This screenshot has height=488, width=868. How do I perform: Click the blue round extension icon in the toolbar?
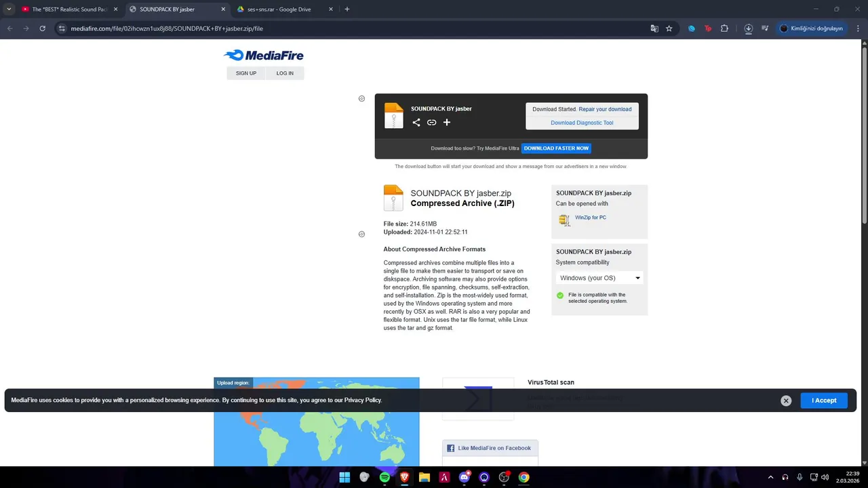coord(692,28)
